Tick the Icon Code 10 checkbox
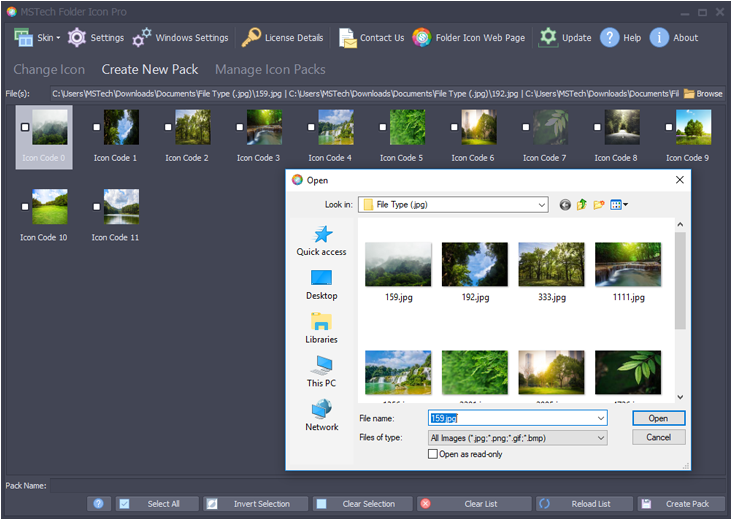Image resolution: width=731 pixels, height=519 pixels. tap(24, 207)
